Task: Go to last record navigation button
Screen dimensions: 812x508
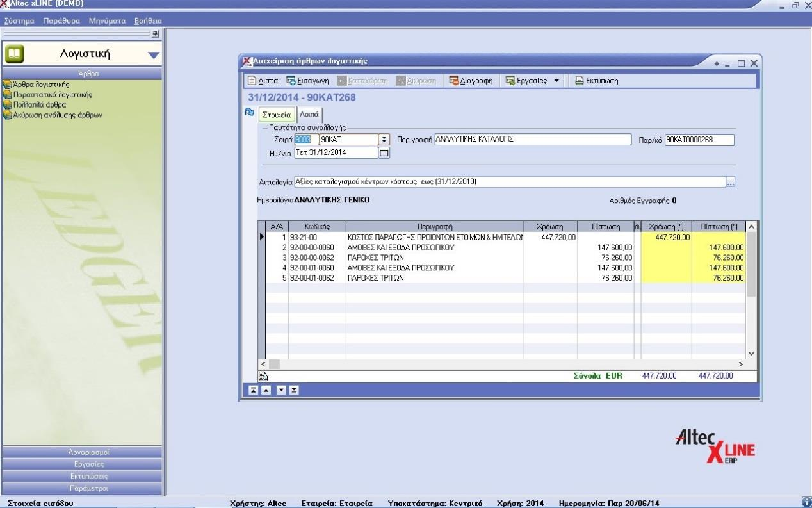Action: (294, 389)
